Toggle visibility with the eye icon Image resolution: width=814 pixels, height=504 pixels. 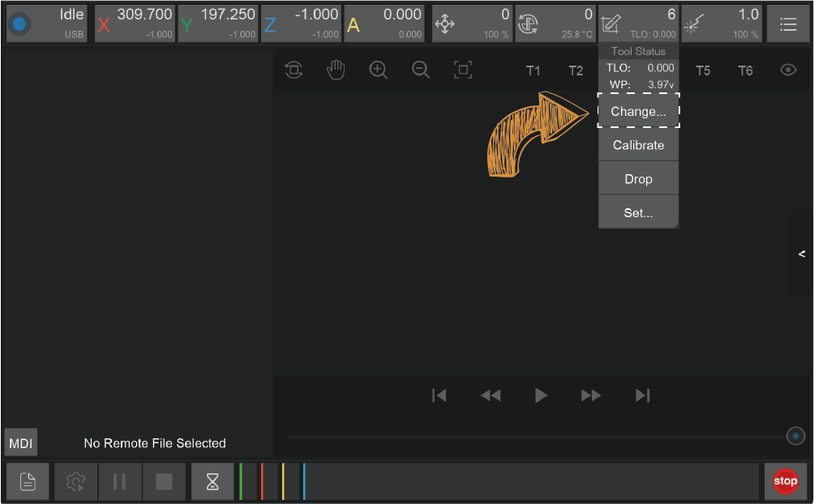788,70
